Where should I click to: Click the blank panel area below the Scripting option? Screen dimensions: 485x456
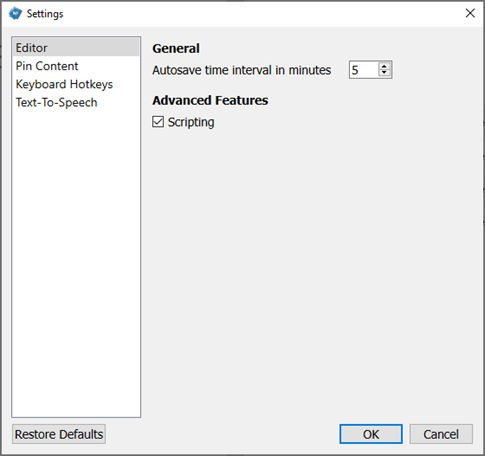click(x=312, y=273)
